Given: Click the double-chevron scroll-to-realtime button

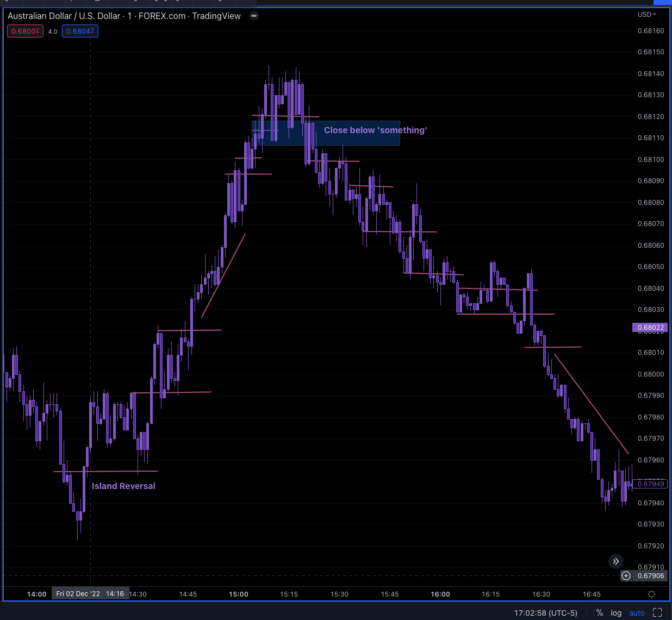Looking at the screenshot, I should tap(615, 561).
